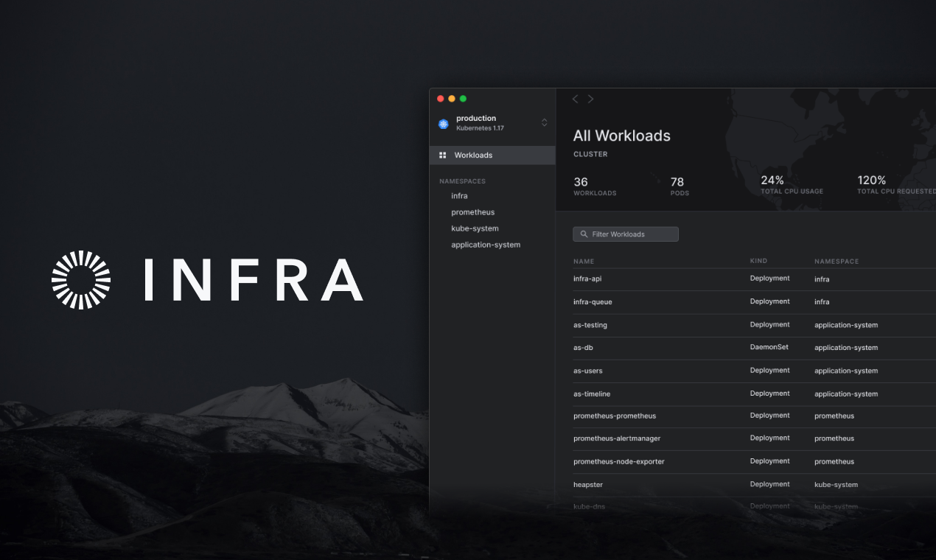Select the infra namespace
The image size is (936, 560).
pos(459,195)
